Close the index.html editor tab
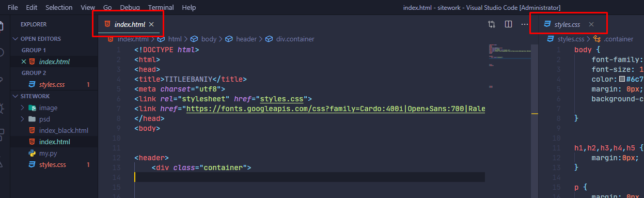The width and height of the screenshot is (644, 198). (x=151, y=24)
